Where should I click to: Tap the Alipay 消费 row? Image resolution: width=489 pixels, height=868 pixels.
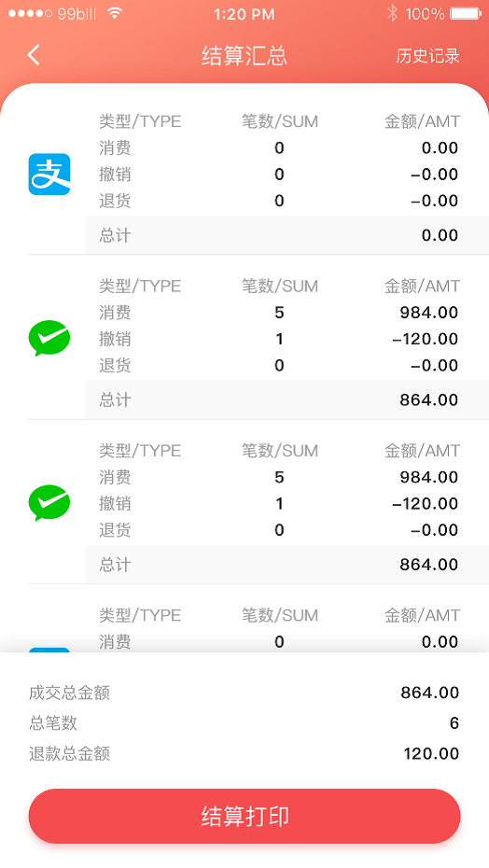[278, 147]
